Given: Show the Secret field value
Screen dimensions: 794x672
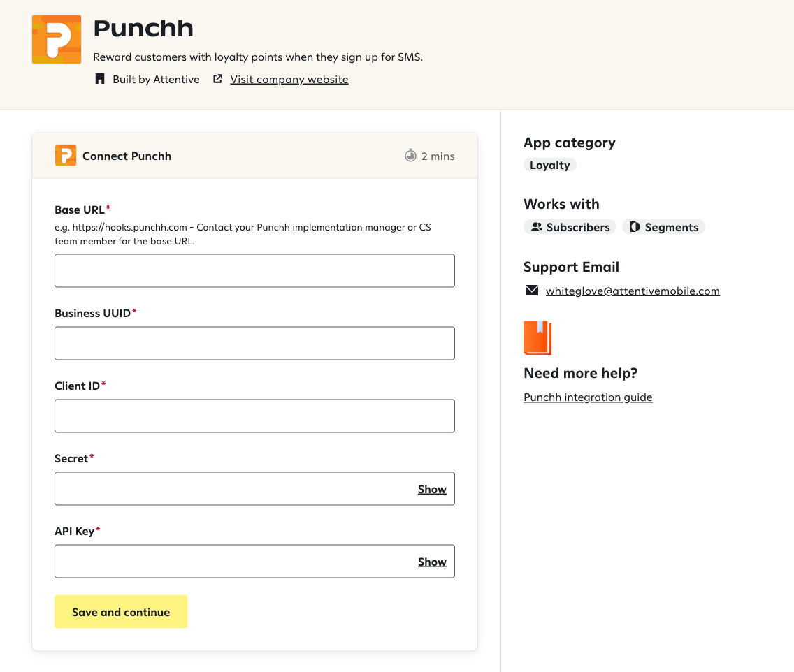Looking at the screenshot, I should point(432,489).
